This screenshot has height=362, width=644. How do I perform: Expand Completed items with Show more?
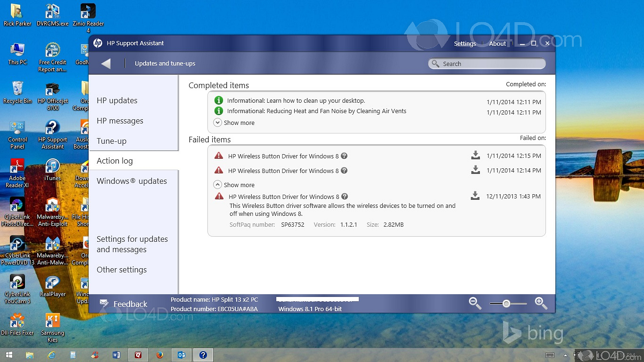coord(234,123)
